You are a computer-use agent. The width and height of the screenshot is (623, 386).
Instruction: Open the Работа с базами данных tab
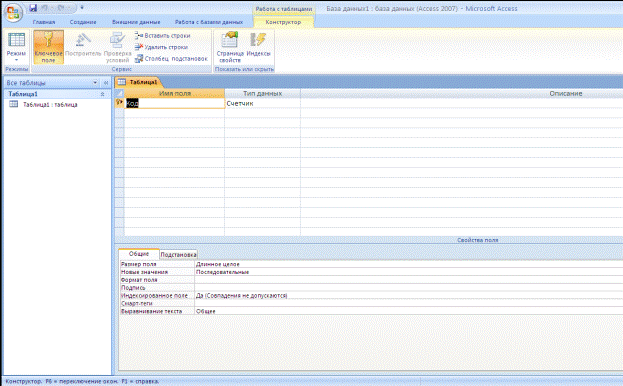click(209, 22)
